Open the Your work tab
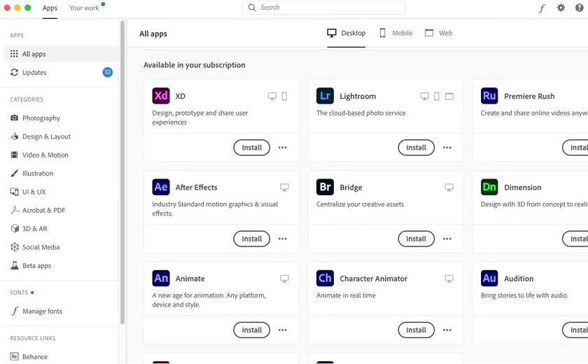 point(84,8)
